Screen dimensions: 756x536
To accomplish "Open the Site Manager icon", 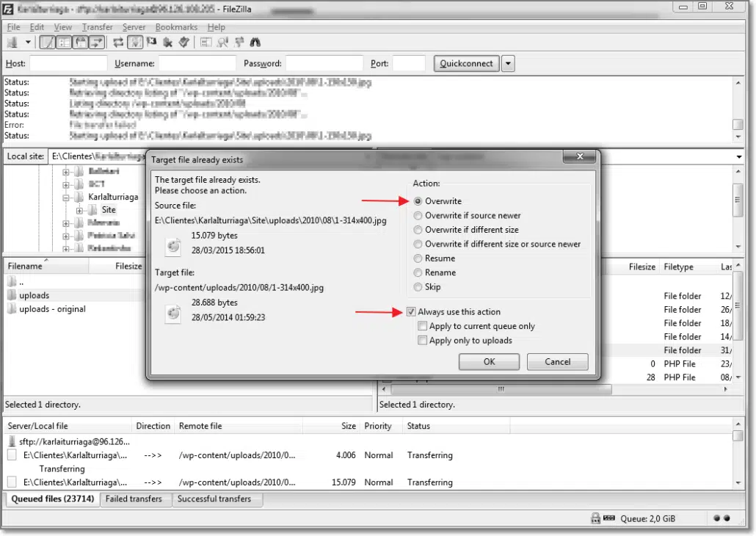I will 12,43.
